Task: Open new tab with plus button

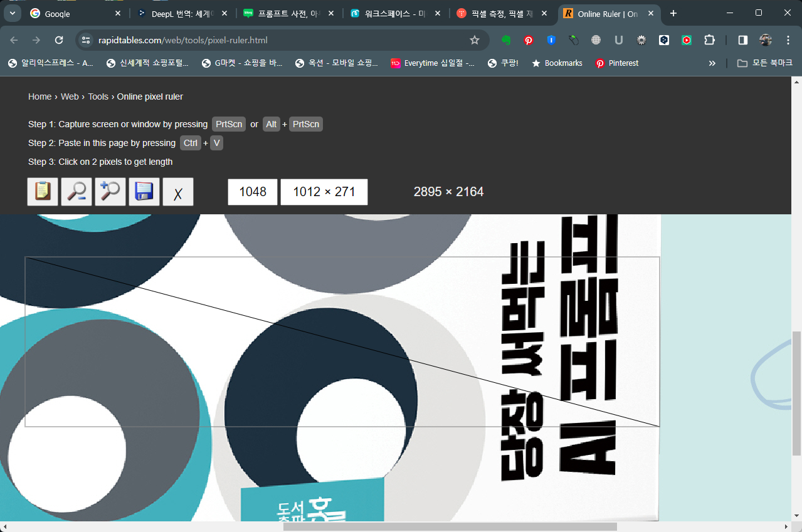Action: pos(673,13)
